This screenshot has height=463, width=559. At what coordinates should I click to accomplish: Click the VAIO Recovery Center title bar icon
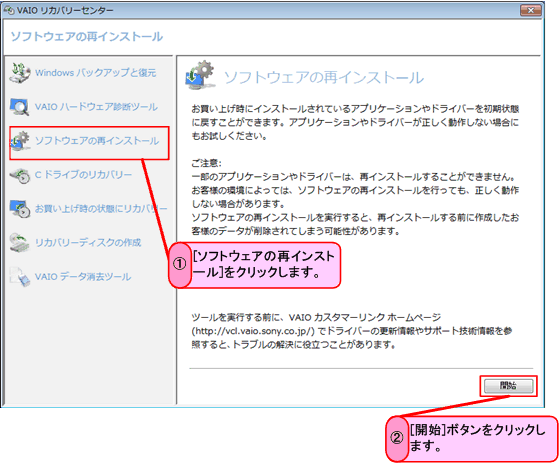(x=9, y=10)
